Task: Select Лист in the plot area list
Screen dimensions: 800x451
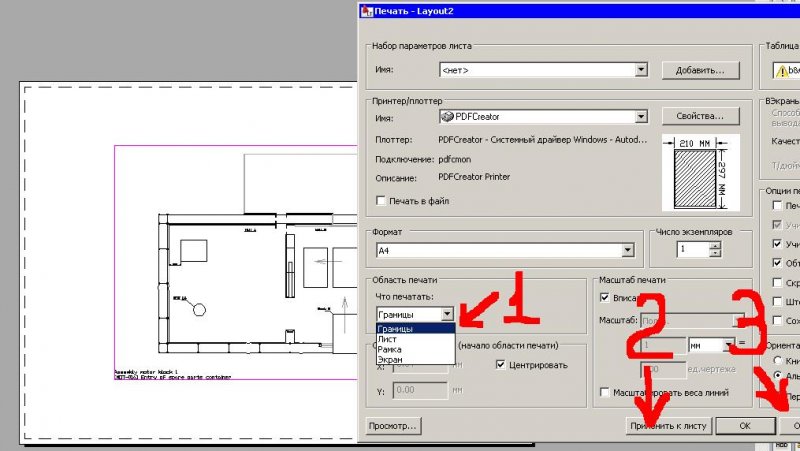Action: (x=415, y=339)
